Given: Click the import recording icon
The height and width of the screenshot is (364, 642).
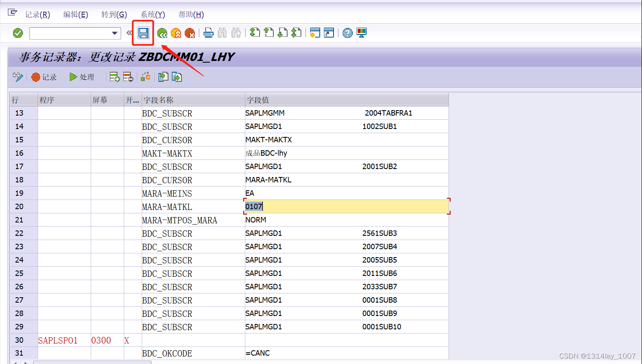Looking at the screenshot, I should pyautogui.click(x=163, y=76).
